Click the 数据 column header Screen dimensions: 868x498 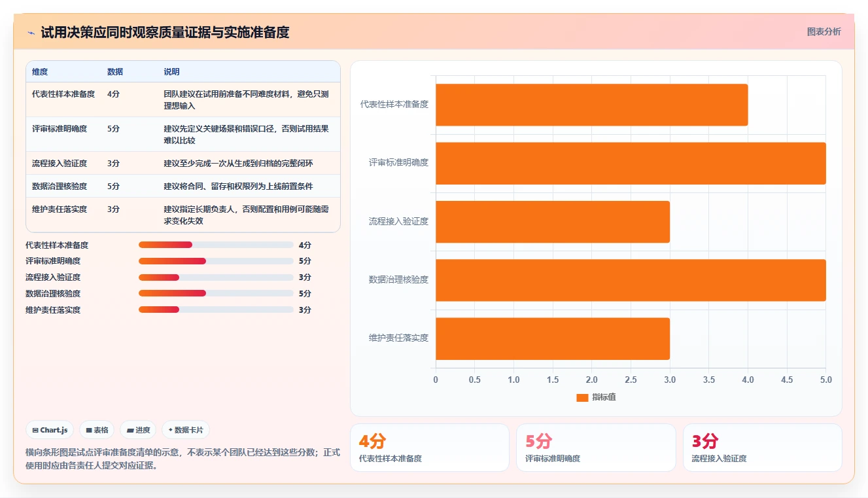coord(115,72)
